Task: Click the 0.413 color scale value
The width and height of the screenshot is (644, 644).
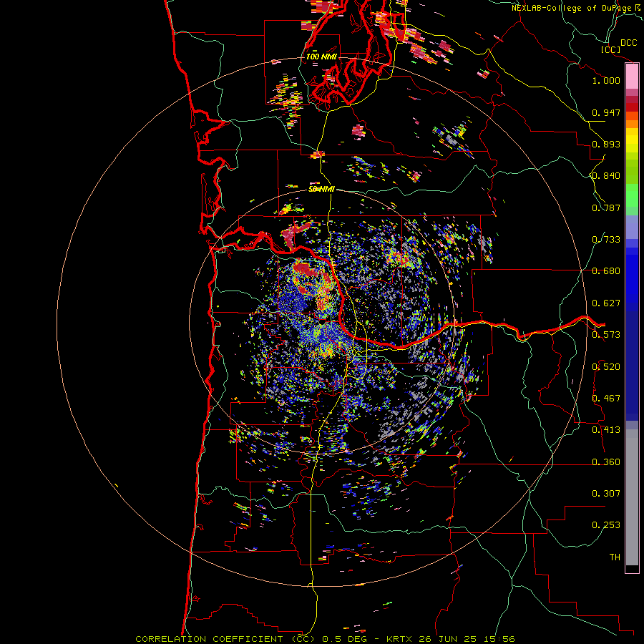Action: (x=606, y=430)
